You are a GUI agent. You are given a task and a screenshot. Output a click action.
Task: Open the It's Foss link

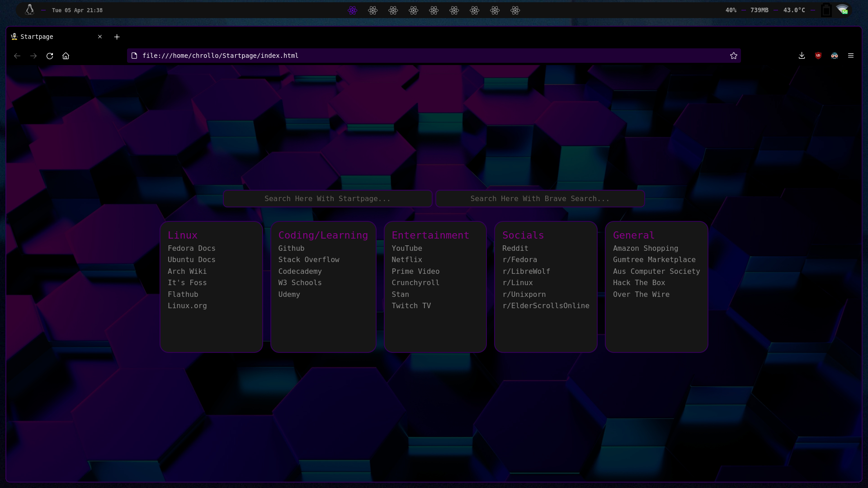187,283
